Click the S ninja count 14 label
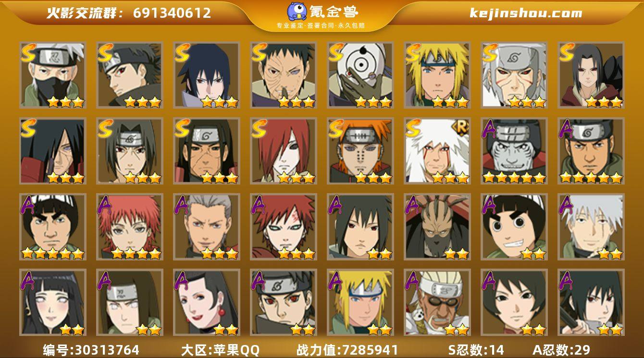The height and width of the screenshot is (358, 644). (476, 350)
